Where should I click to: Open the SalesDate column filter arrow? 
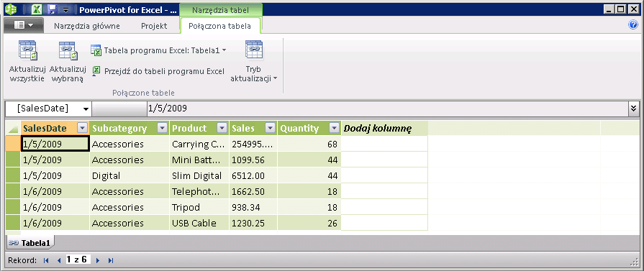pyautogui.click(x=83, y=128)
